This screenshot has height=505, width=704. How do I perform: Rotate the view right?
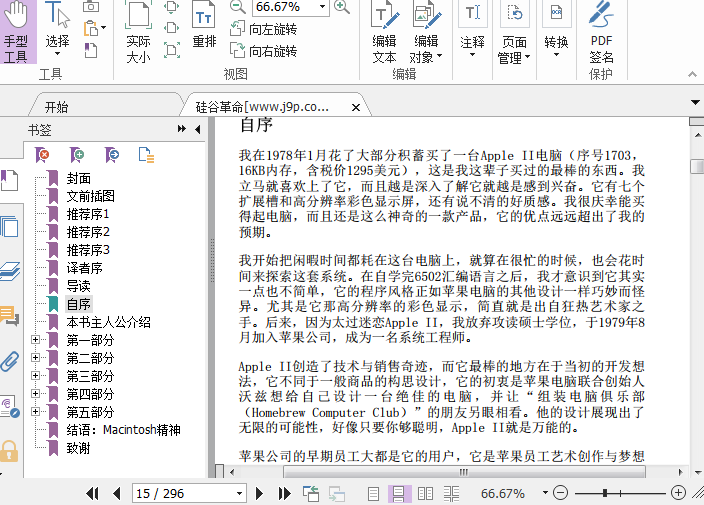[x=263, y=50]
